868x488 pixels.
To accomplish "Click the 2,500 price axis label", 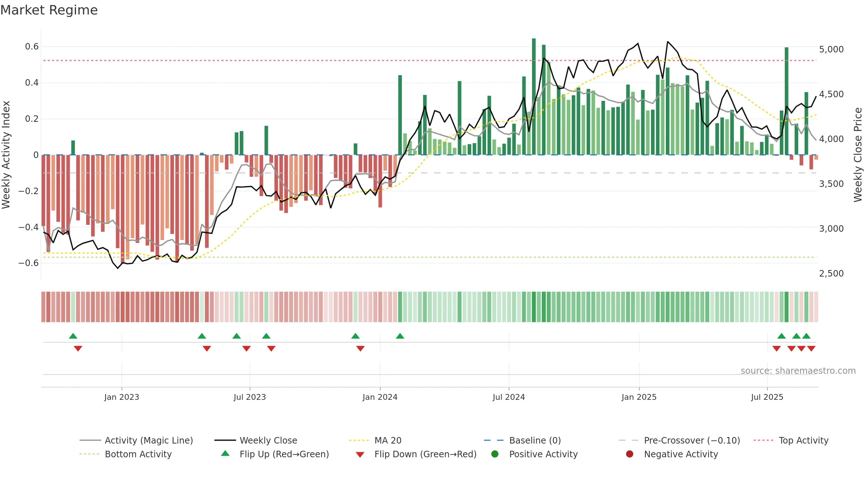I will [x=831, y=273].
